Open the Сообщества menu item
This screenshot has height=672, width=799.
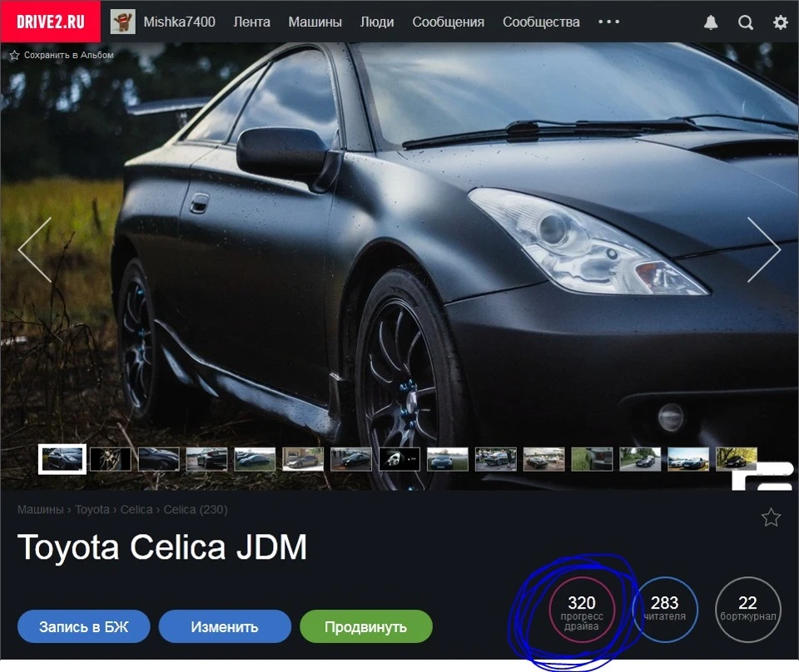[541, 22]
